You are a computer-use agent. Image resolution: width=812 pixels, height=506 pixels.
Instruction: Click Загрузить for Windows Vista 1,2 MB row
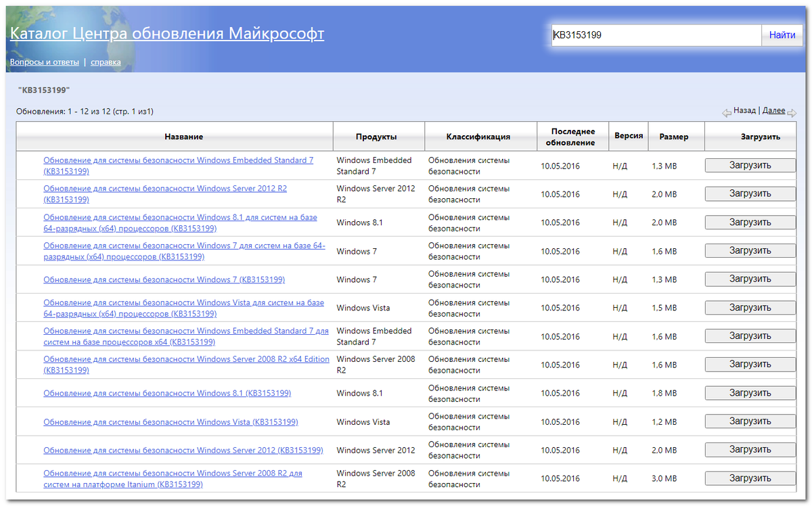(x=750, y=421)
